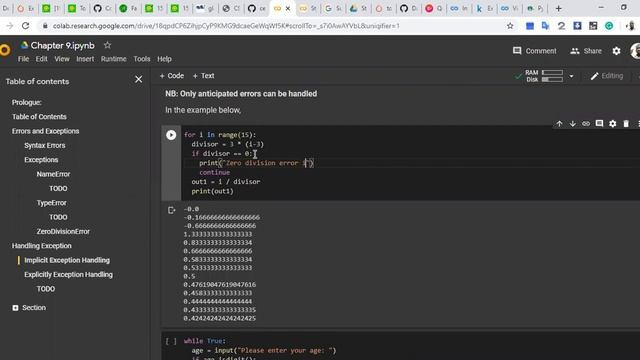
Task: Go forward in browser history
Action: (10, 26)
